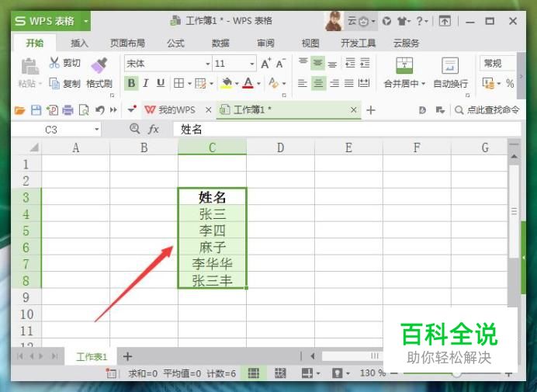Increase font size with A+ icon

(265, 64)
